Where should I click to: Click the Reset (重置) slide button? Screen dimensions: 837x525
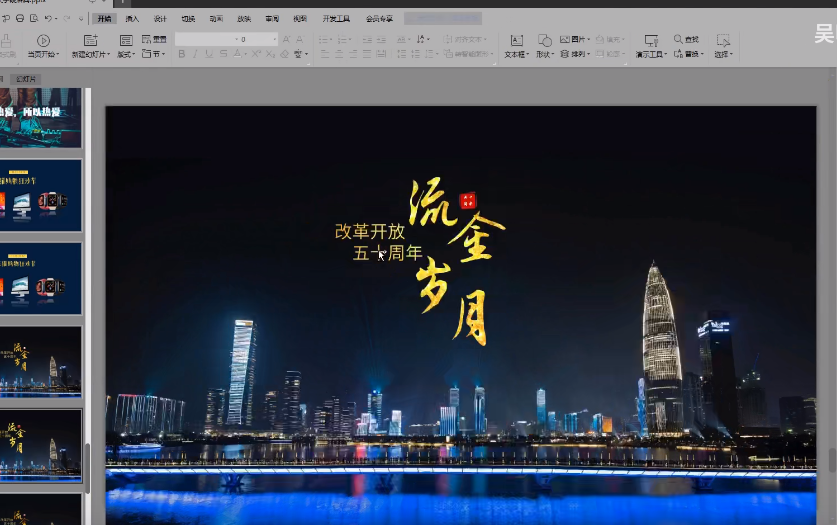pyautogui.click(x=154, y=39)
